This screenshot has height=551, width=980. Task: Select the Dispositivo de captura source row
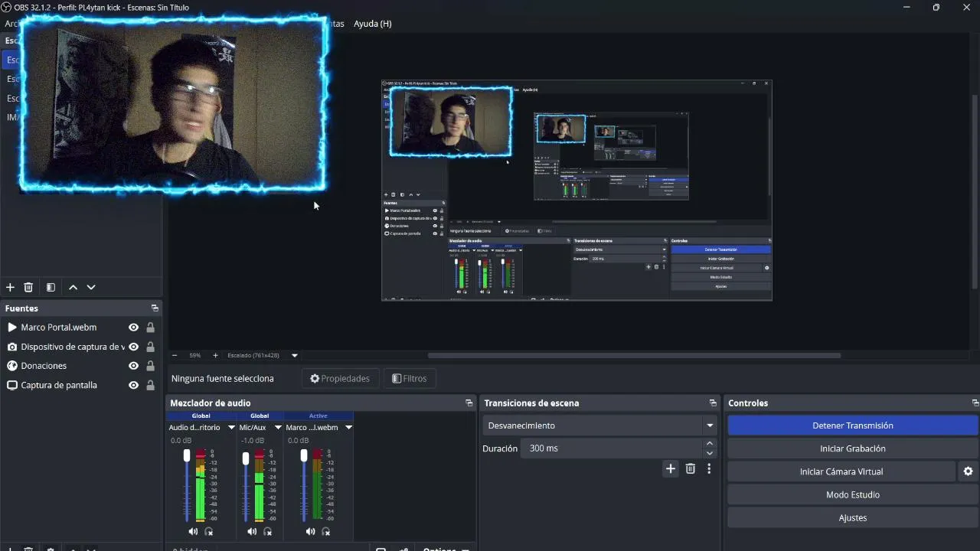pos(80,347)
